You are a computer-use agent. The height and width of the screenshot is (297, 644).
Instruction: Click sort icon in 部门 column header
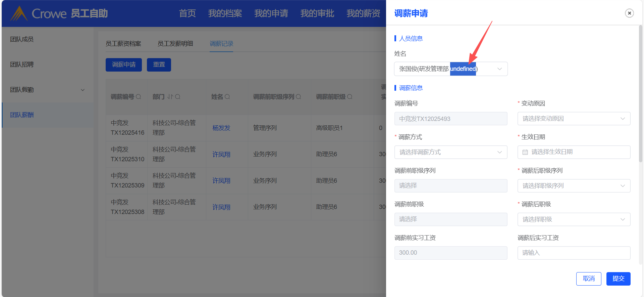[170, 97]
